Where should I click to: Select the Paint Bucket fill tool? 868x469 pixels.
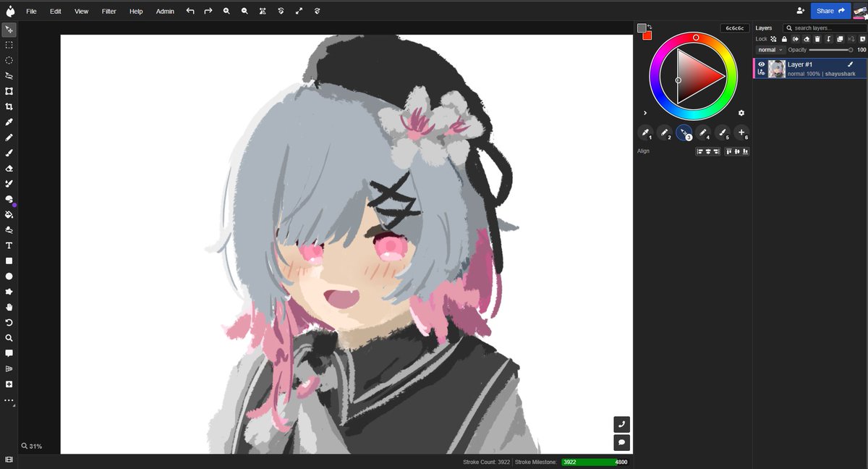9,214
